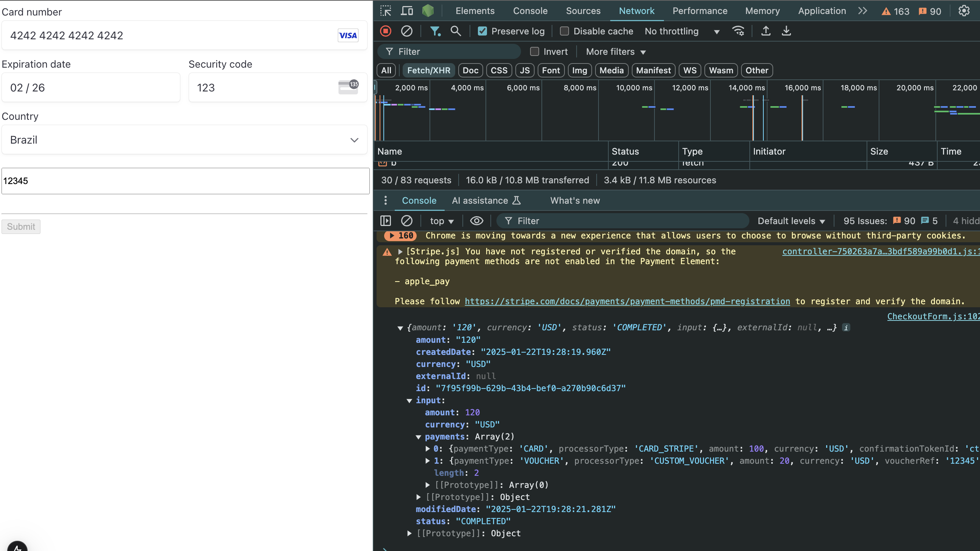The height and width of the screenshot is (551, 980).
Task: Open network search magnifier
Action: 455,31
